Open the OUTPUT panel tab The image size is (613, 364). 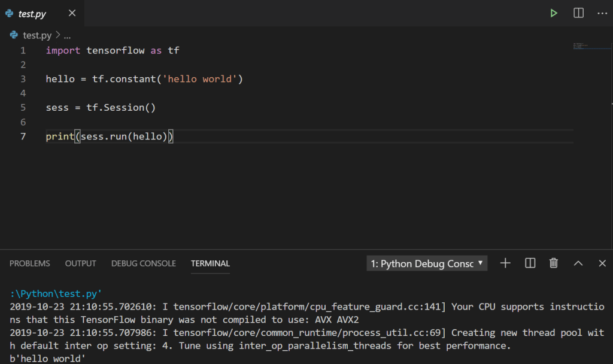click(x=81, y=263)
